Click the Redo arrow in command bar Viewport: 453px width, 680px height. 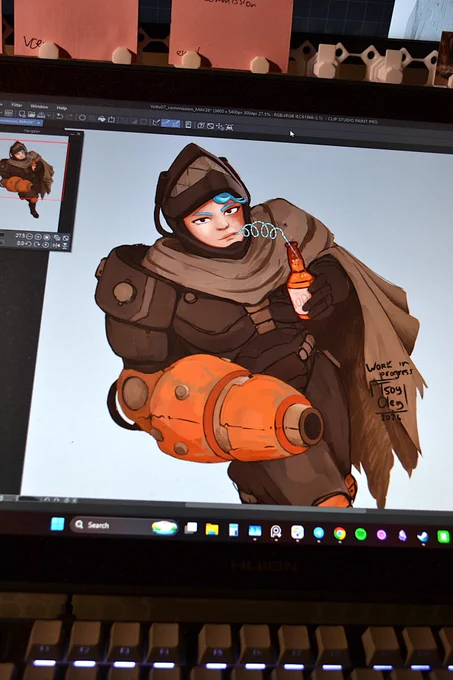(x=69, y=117)
